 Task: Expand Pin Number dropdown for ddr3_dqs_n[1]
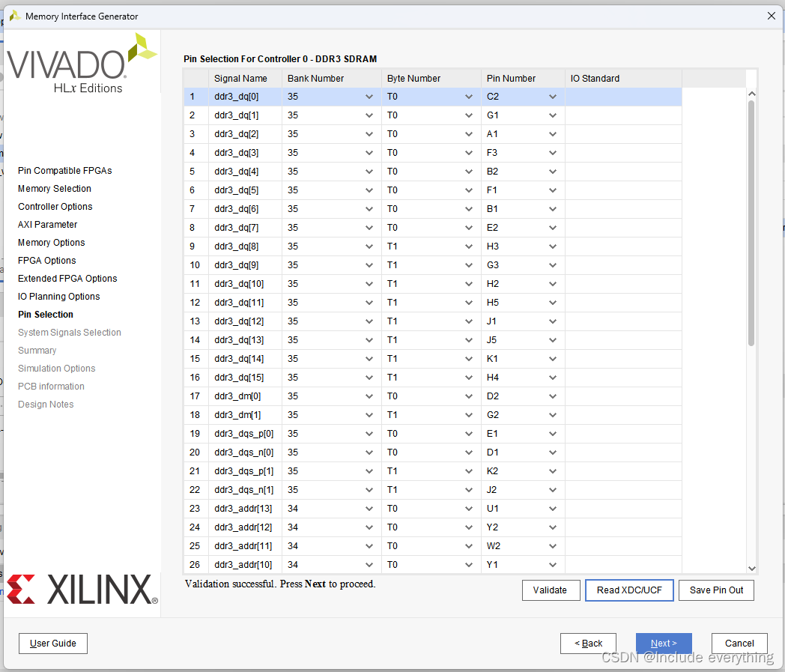[553, 490]
